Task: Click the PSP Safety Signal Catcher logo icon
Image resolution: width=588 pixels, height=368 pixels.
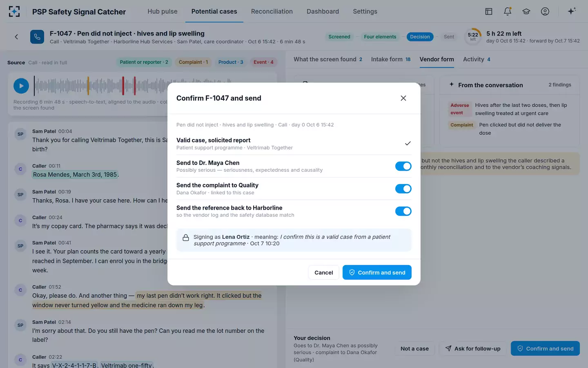Action: tap(14, 11)
